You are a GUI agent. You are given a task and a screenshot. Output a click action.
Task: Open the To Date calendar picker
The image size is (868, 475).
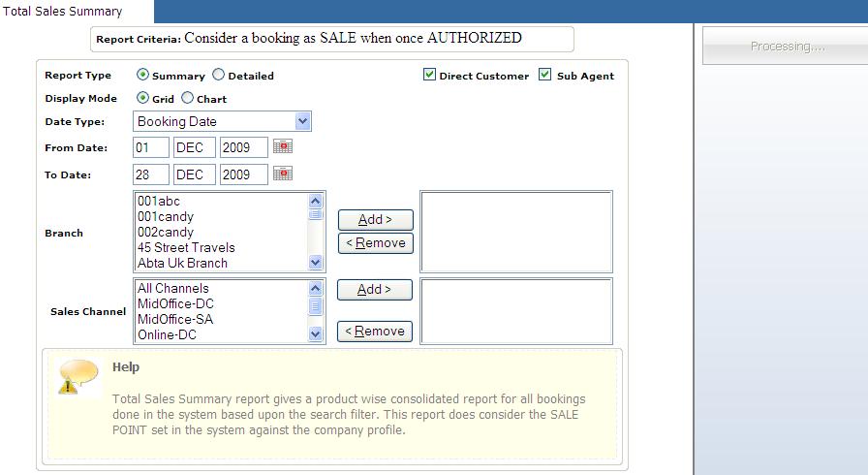(x=283, y=174)
